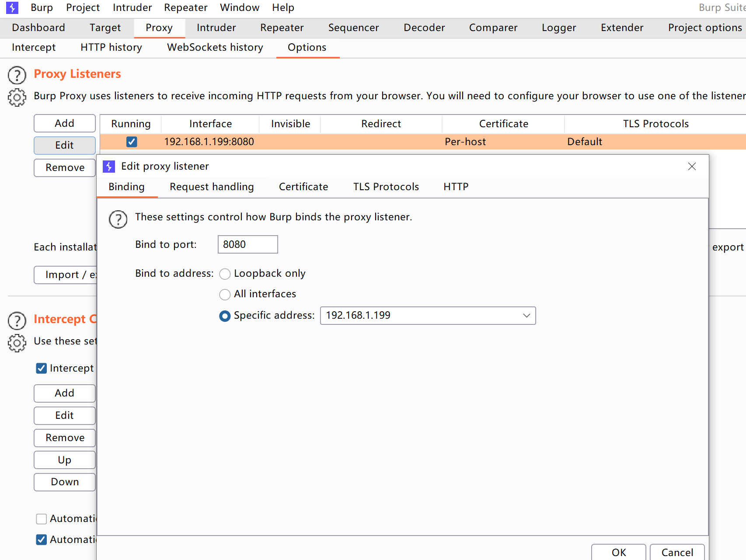Screen dimensions: 746x560
Task: Open Request handling tab in dialog
Action: pos(212,187)
